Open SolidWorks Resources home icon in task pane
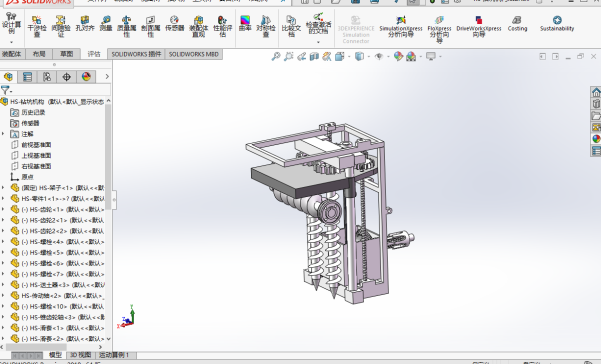Viewport: 601px width, 364px height. [x=596, y=92]
